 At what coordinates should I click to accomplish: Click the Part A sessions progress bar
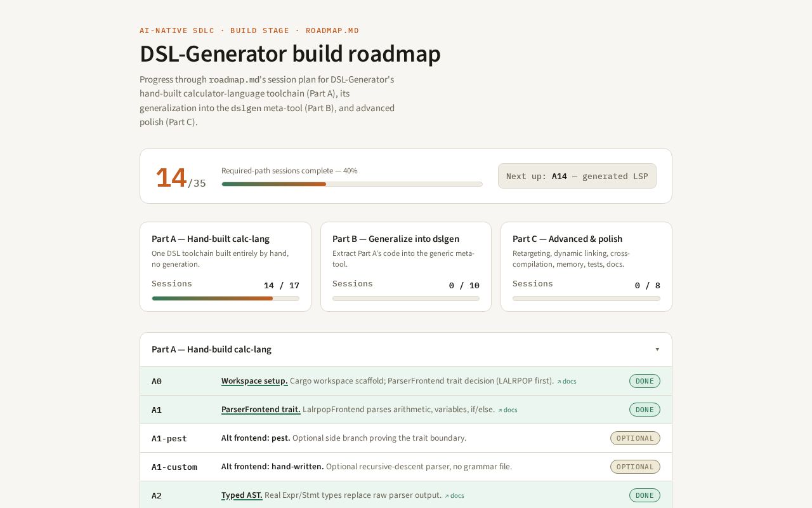coord(225,298)
